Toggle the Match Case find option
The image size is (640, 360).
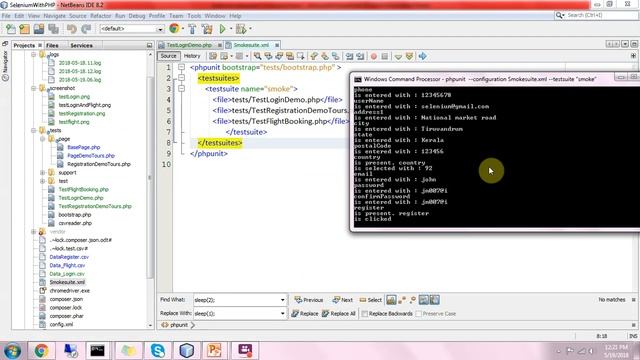(x=391, y=300)
